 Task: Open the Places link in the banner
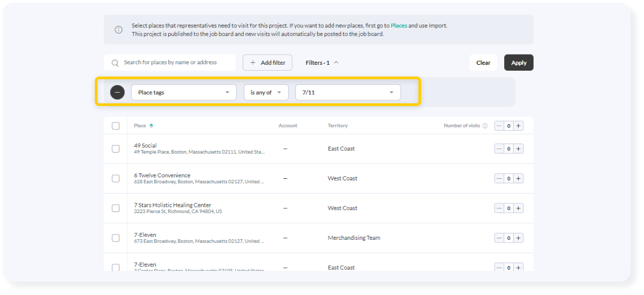coord(399,26)
